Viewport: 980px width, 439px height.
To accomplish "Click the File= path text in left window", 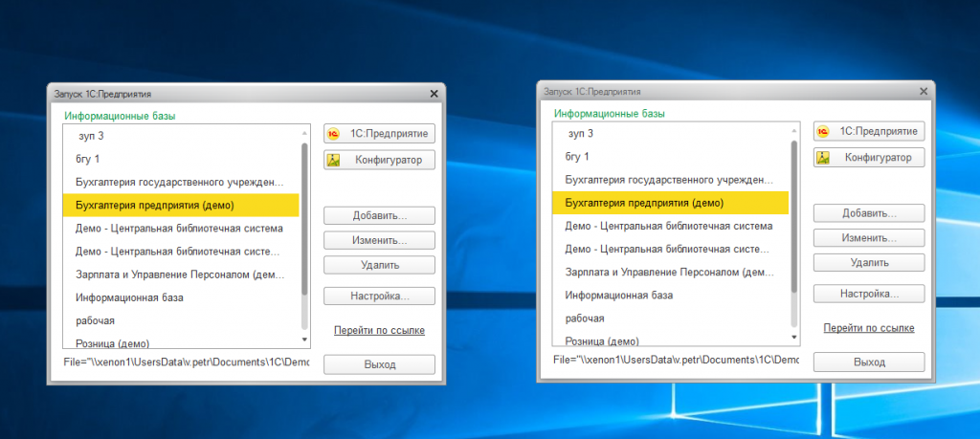I will [x=187, y=362].
